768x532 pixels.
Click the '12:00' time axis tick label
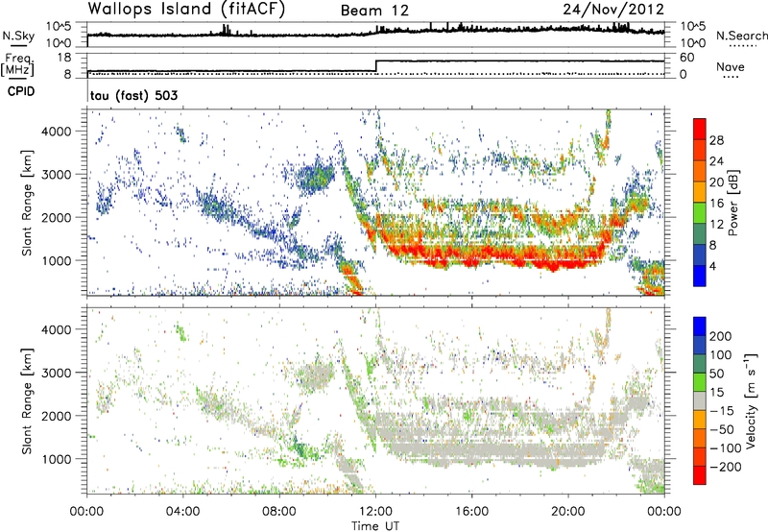375,512
